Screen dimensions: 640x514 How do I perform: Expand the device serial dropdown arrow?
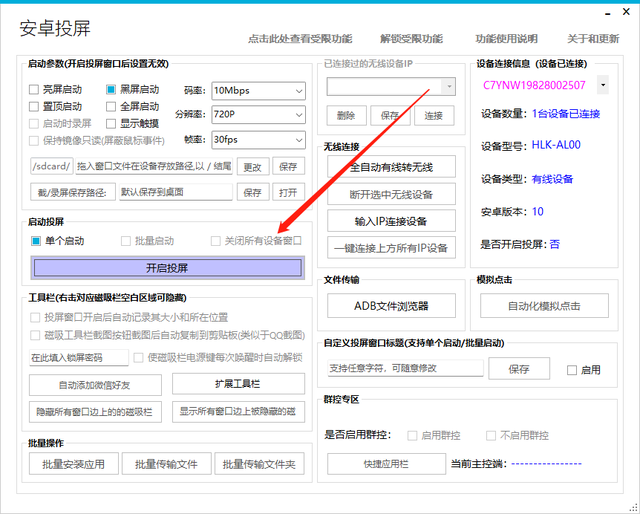(x=602, y=85)
